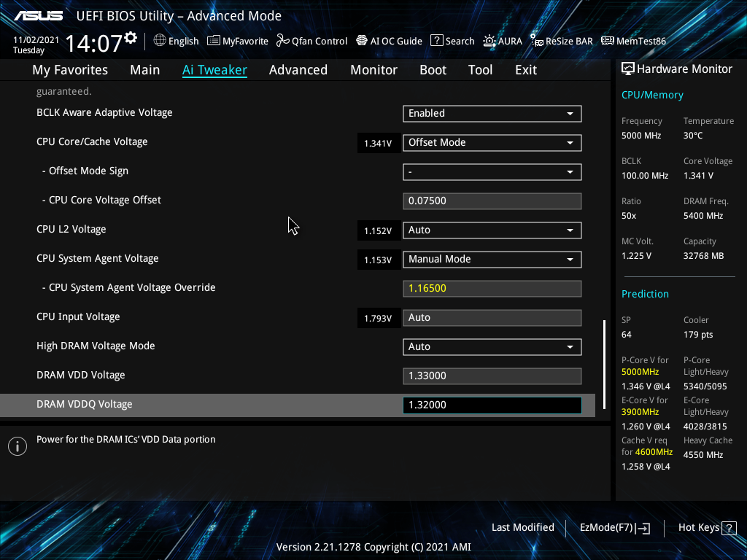Toggle ReSize BAR icon
The height and width of the screenshot is (560, 747).
(537, 41)
